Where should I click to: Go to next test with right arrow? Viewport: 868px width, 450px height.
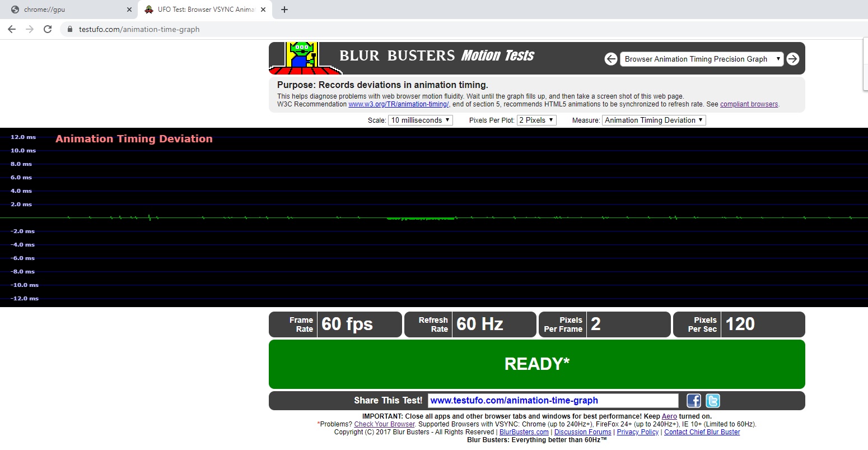click(x=793, y=59)
